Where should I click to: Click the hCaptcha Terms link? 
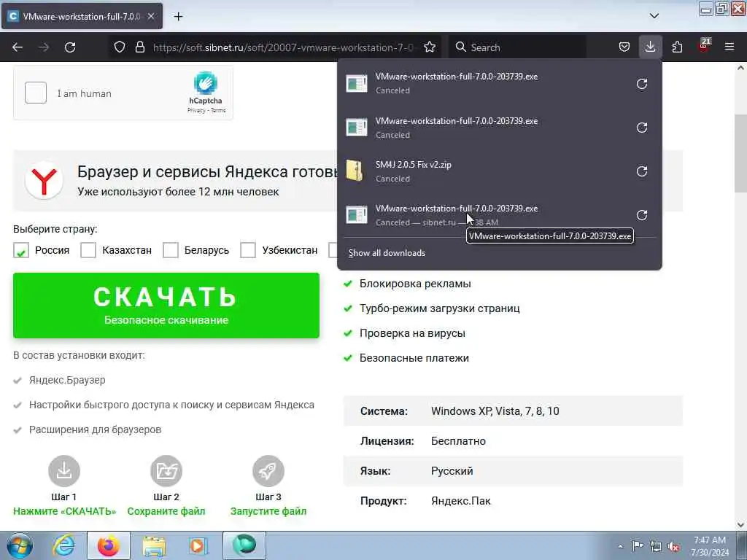tap(218, 111)
